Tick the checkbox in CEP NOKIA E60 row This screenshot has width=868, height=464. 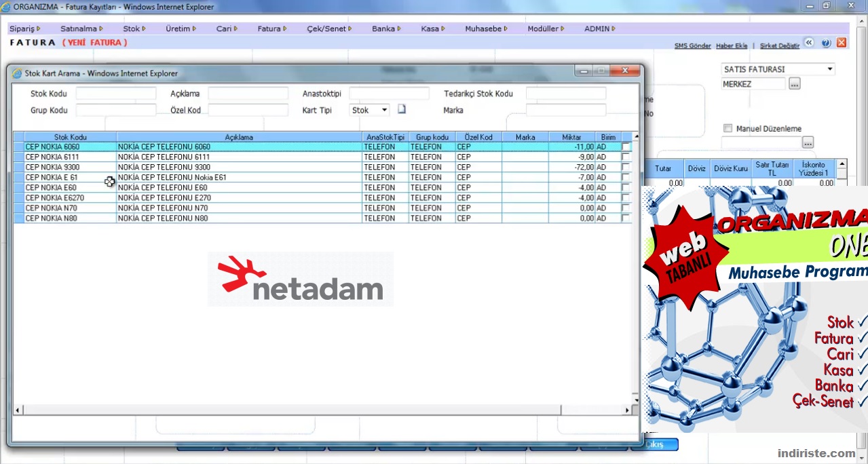[x=626, y=187]
